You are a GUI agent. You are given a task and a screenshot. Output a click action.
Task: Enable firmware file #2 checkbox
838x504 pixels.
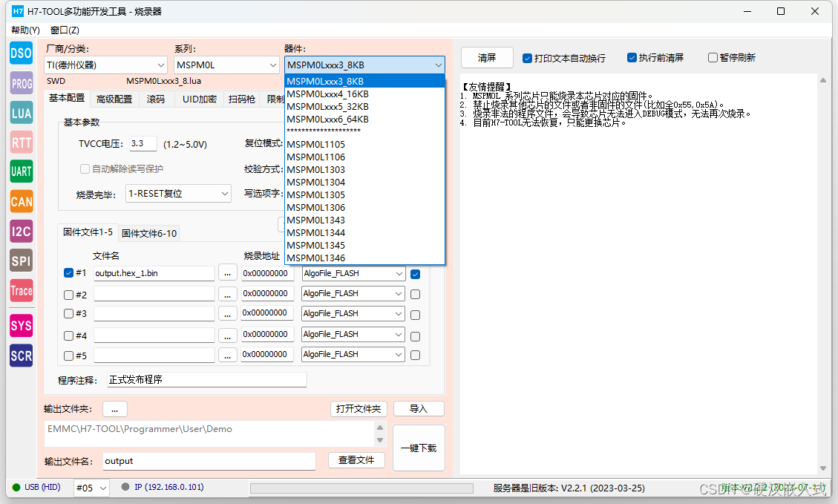click(x=68, y=295)
